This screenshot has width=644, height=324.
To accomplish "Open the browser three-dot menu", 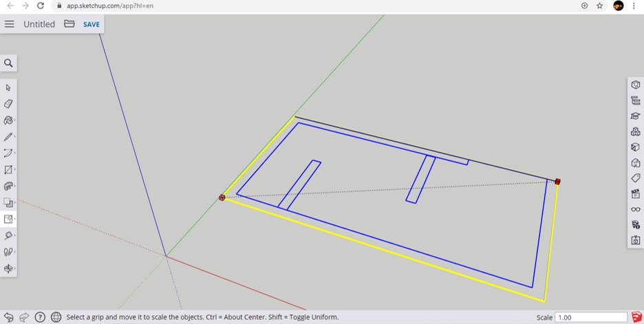I will [634, 6].
